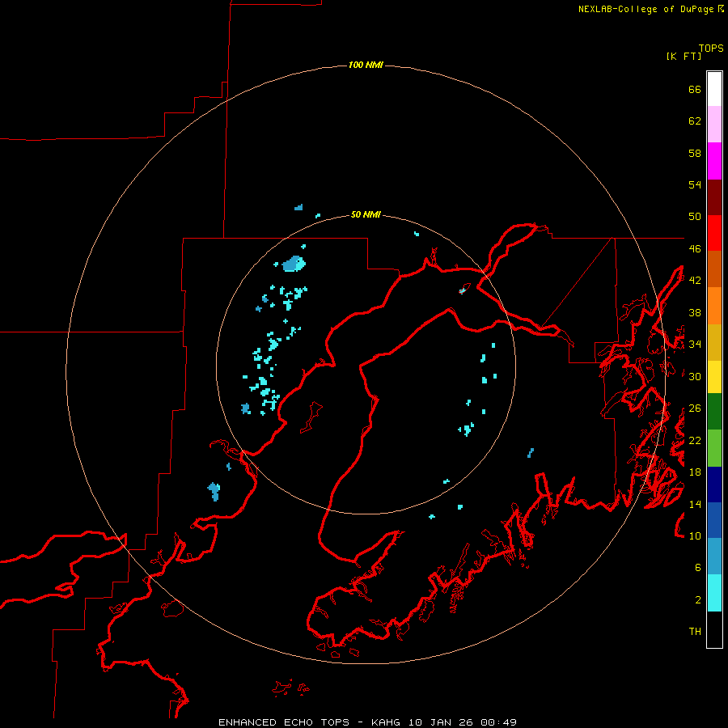
Task: Click the bright red color band in legend
Action: click(714, 233)
